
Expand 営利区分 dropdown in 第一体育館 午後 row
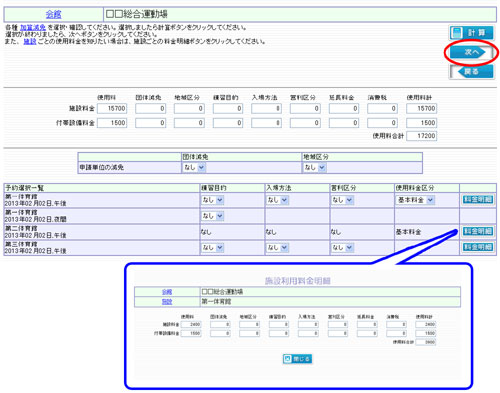click(x=342, y=200)
